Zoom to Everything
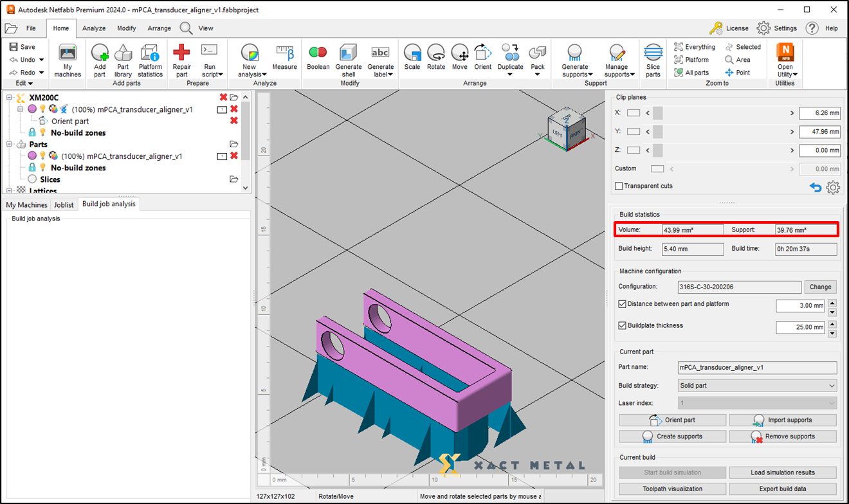The image size is (849, 504). click(x=695, y=47)
